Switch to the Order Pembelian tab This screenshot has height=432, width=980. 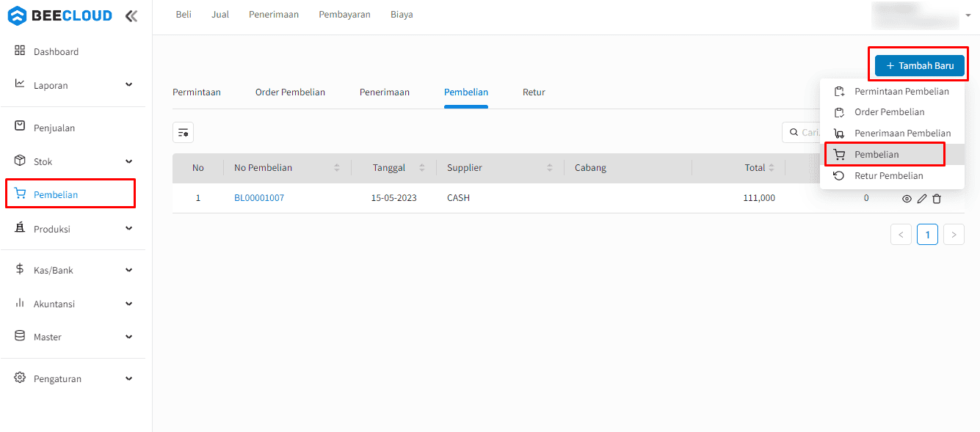[x=290, y=92]
